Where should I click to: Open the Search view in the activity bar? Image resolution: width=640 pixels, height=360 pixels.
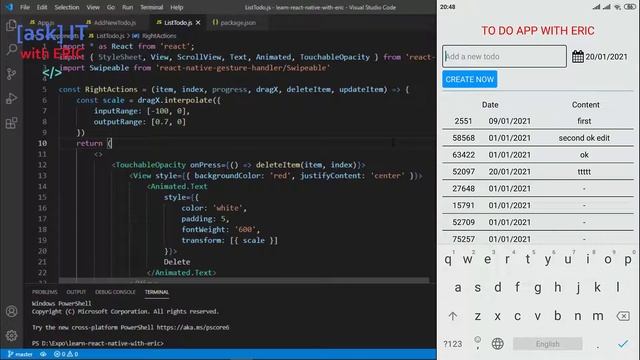coord(11,49)
